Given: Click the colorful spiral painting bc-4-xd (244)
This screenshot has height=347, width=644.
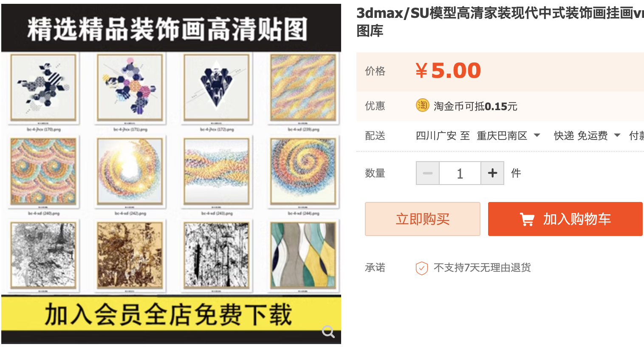Looking at the screenshot, I should (x=303, y=171).
